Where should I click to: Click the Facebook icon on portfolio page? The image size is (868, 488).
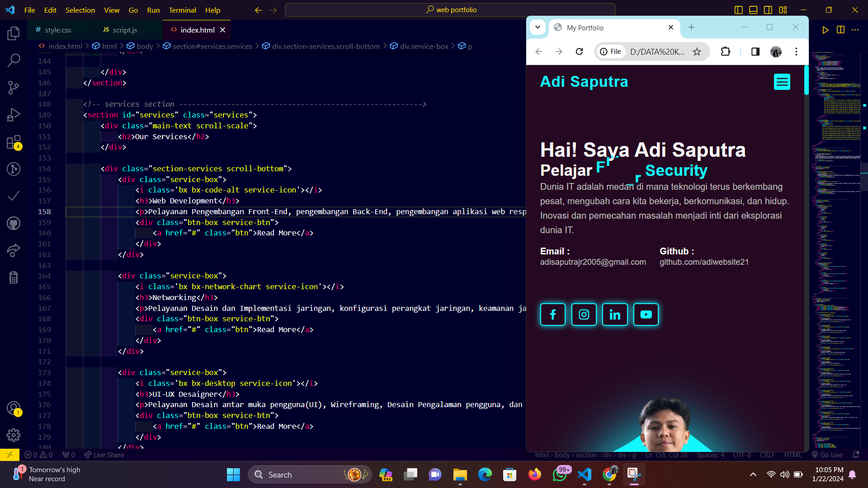click(x=552, y=314)
